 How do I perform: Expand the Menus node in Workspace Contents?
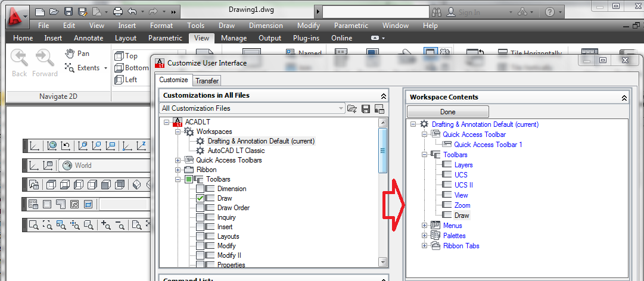pos(425,226)
